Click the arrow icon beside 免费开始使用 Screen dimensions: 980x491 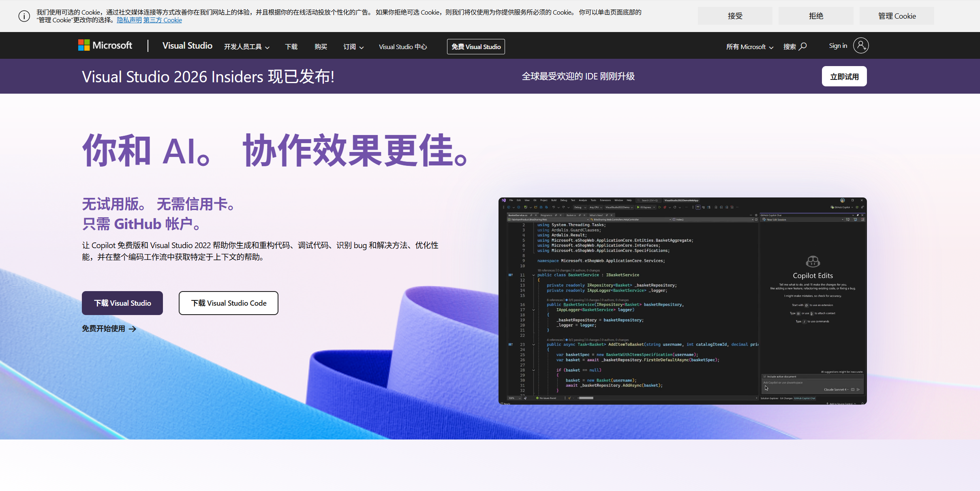click(133, 329)
